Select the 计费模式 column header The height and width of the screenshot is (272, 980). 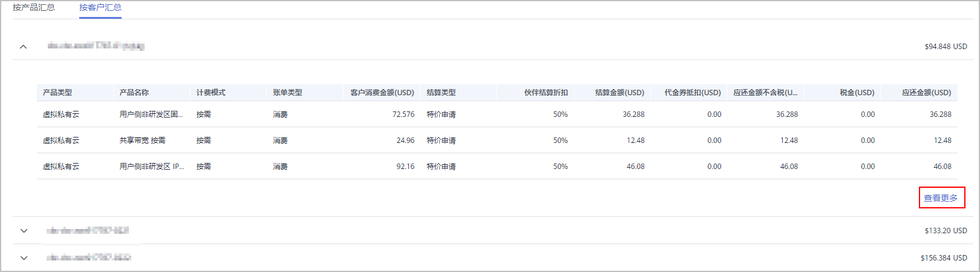211,93
